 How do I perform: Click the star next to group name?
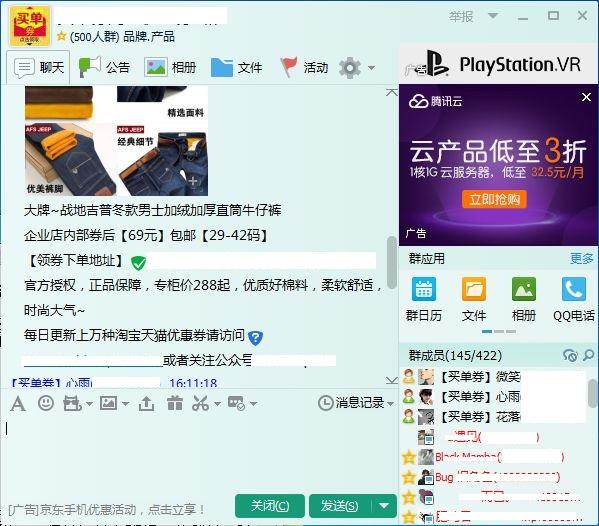click(61, 37)
